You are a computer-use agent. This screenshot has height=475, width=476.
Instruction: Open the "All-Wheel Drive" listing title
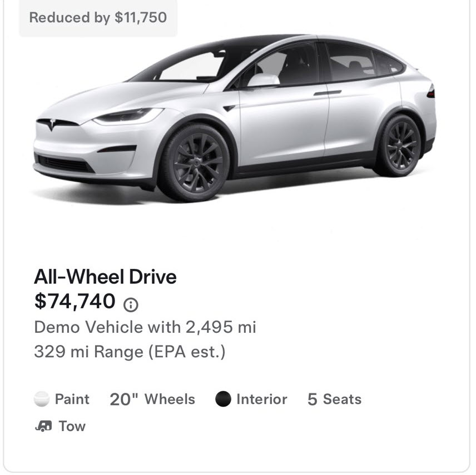pyautogui.click(x=105, y=277)
